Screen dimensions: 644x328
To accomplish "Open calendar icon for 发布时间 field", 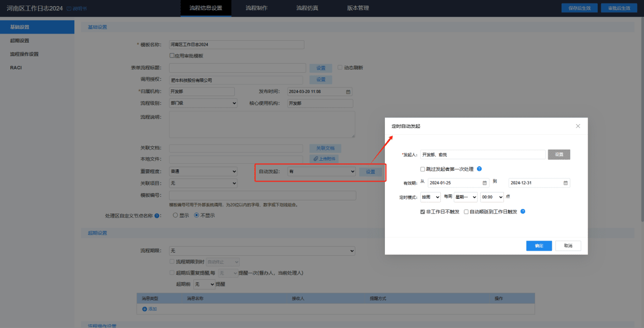I will click(x=348, y=92).
